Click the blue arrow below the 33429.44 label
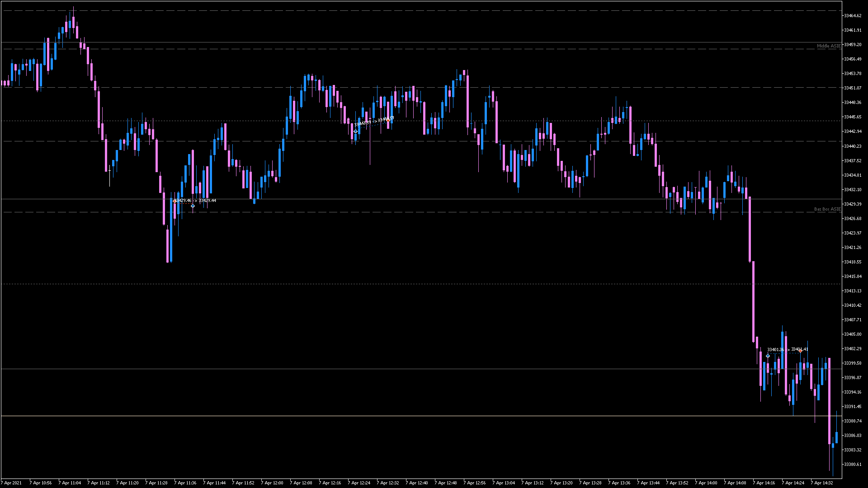Image resolution: width=868 pixels, height=488 pixels. 193,206
